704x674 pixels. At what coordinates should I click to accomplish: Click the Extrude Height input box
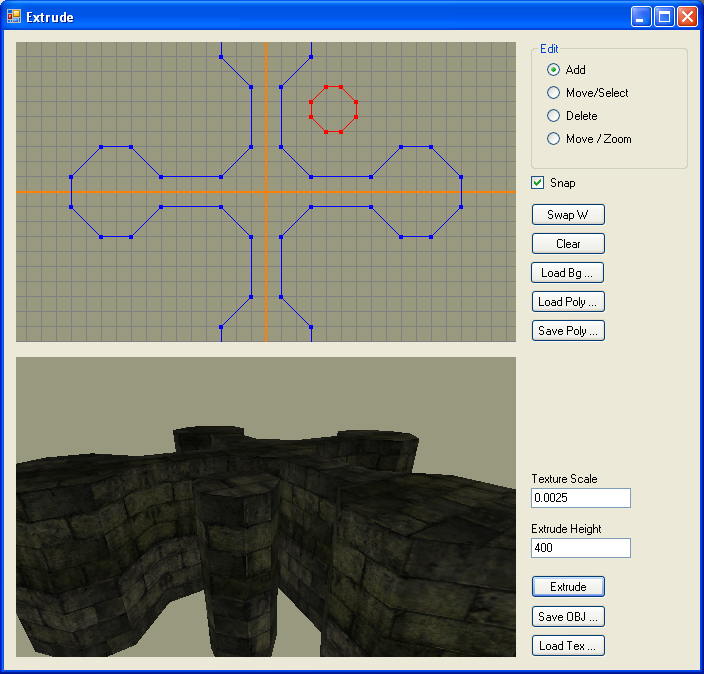580,548
